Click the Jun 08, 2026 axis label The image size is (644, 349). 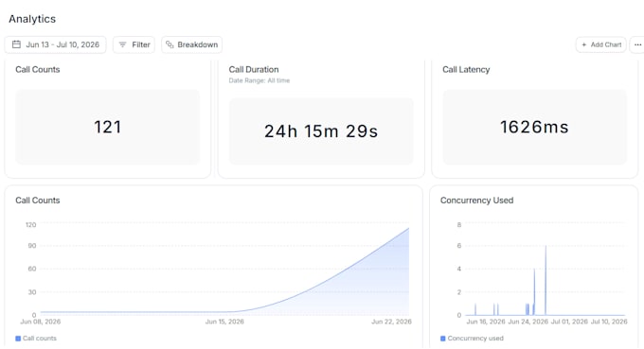point(40,322)
